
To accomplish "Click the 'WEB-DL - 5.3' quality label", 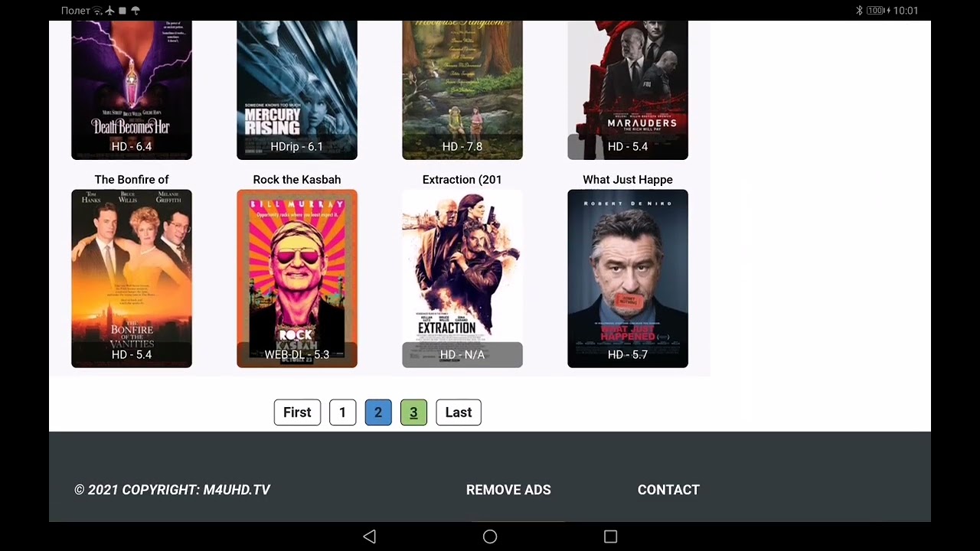I will (297, 354).
